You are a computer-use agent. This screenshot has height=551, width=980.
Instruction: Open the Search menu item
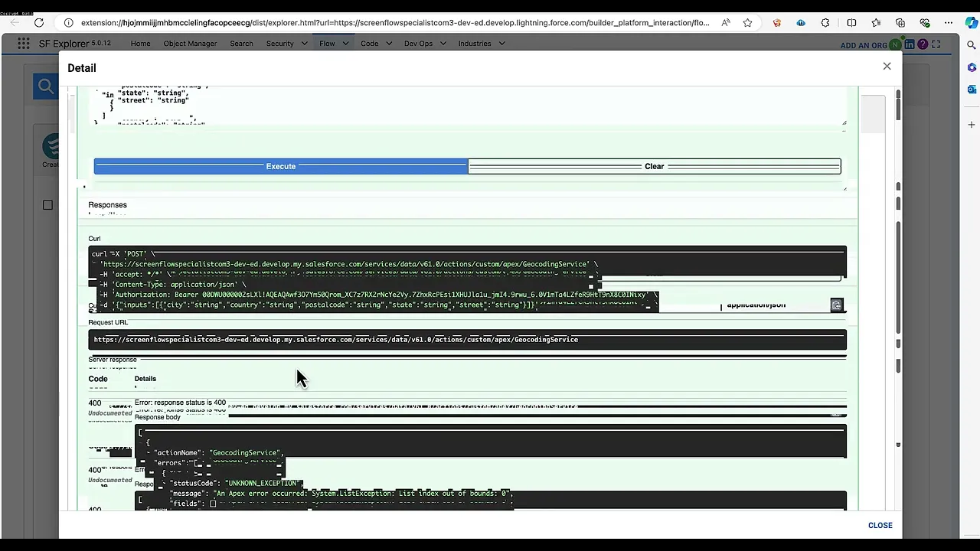(241, 44)
